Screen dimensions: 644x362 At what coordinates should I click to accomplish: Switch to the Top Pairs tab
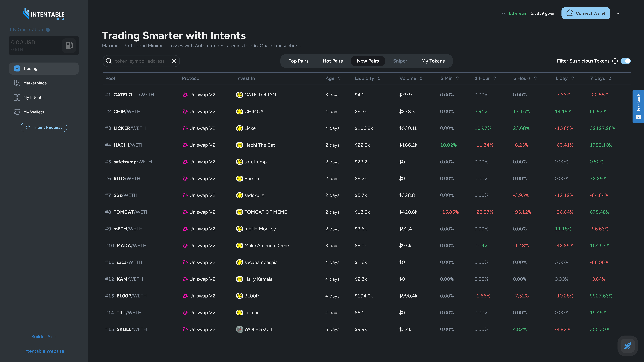pos(299,61)
